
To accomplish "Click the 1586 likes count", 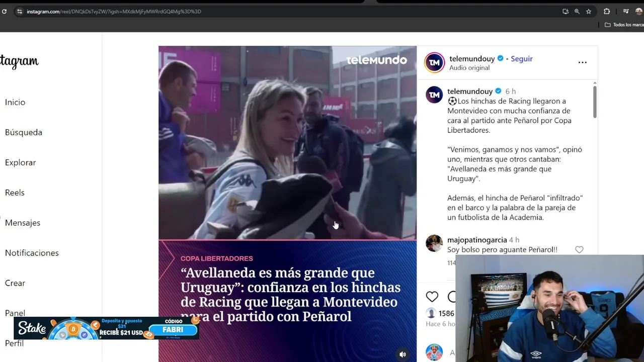I will point(446,313).
